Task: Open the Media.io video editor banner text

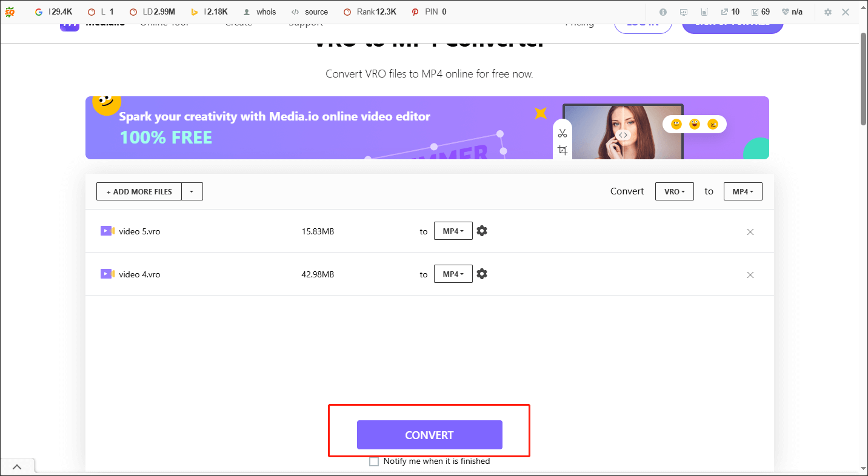Action: coord(275,116)
